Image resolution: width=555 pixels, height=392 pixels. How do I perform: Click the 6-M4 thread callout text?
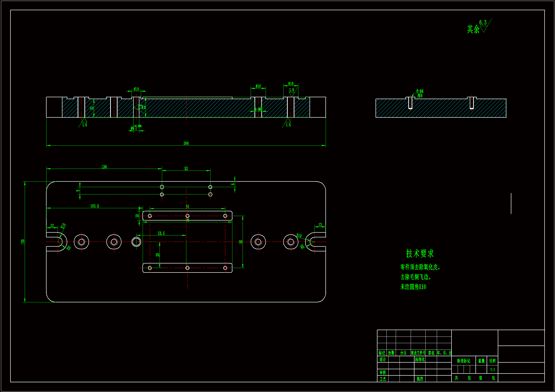[x=420, y=91]
